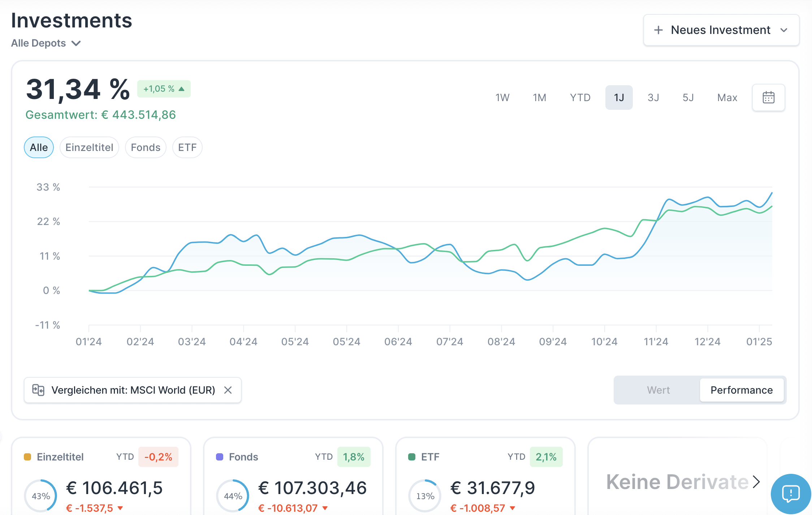Viewport: 812px width, 515px height.
Task: Click the 01'24 axis marker on chart
Action: point(88,342)
